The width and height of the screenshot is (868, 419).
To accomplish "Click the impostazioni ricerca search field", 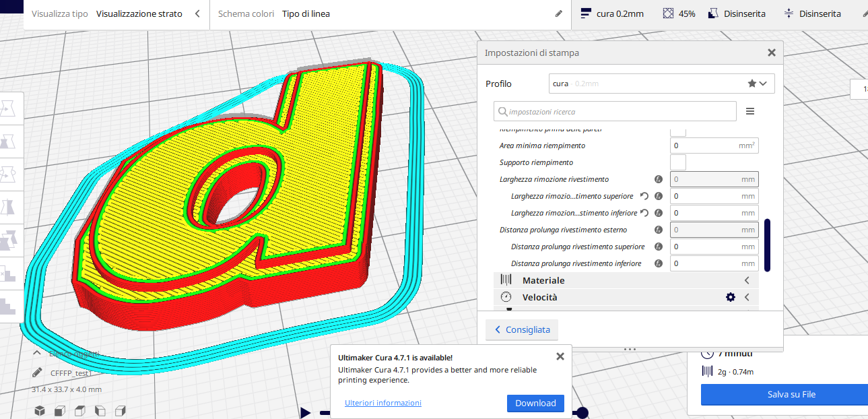I will click(615, 111).
